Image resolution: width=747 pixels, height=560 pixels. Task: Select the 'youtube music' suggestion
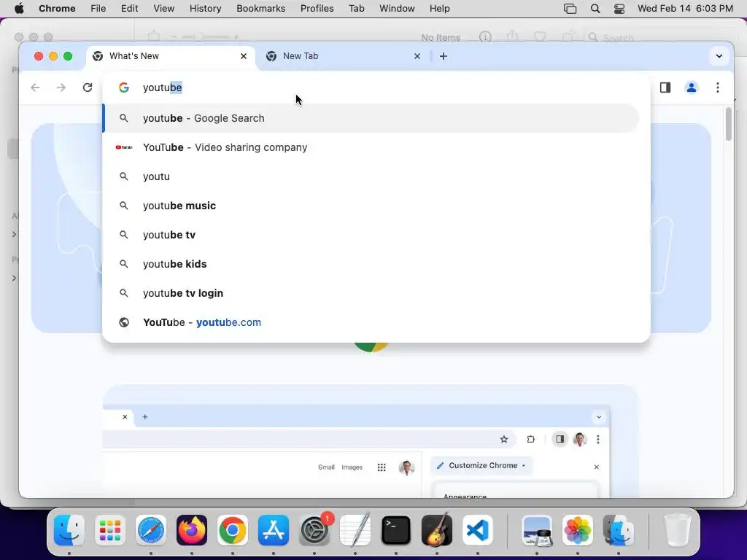click(371, 206)
